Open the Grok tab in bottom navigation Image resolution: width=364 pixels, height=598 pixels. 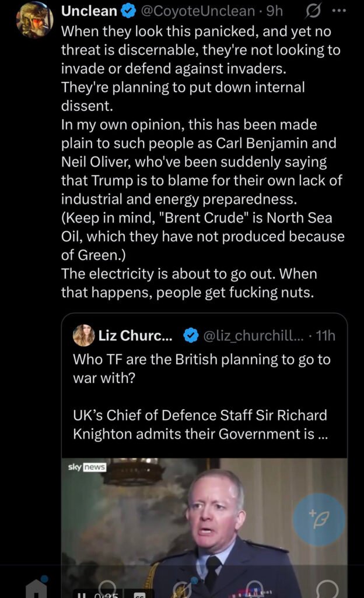pyautogui.click(x=182, y=587)
